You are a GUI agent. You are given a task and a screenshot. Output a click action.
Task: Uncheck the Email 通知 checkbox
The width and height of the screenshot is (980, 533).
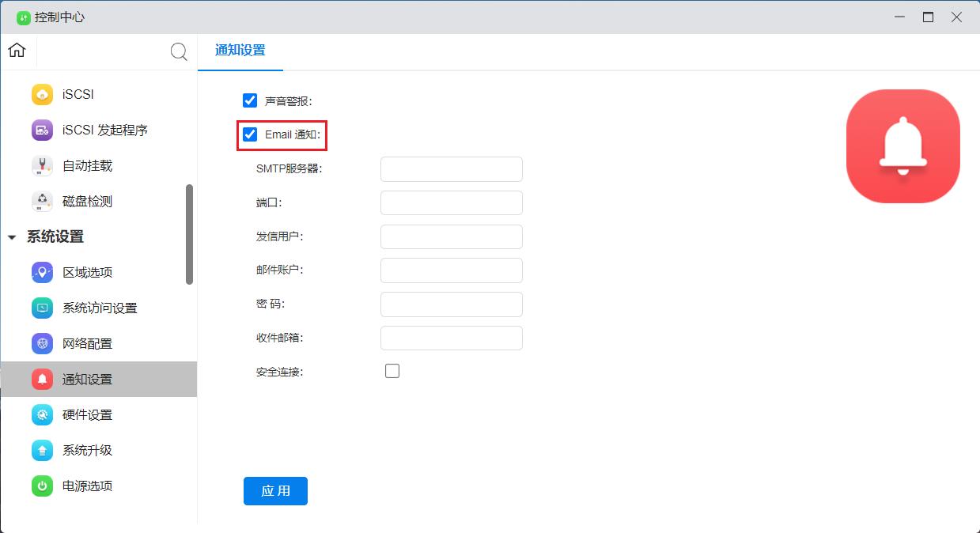click(x=250, y=134)
